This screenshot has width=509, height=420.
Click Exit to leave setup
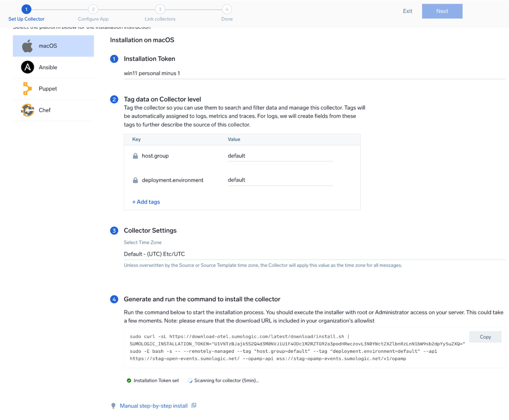tap(407, 11)
